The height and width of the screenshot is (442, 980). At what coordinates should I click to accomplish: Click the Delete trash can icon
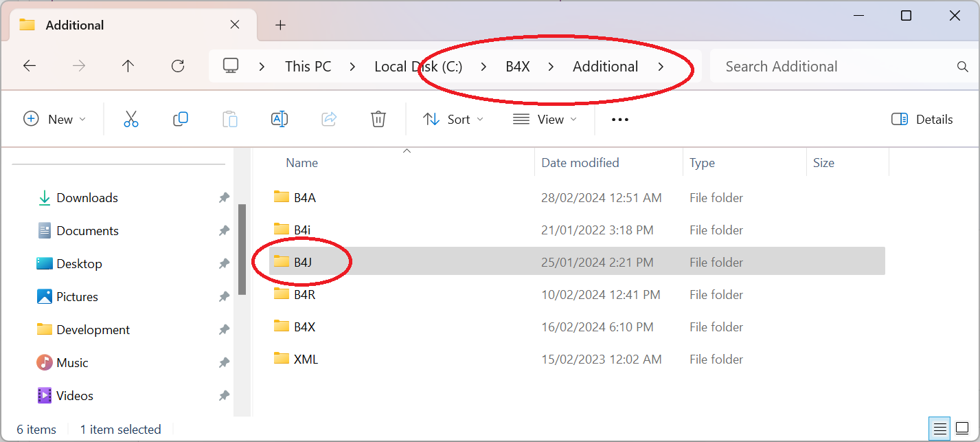378,119
